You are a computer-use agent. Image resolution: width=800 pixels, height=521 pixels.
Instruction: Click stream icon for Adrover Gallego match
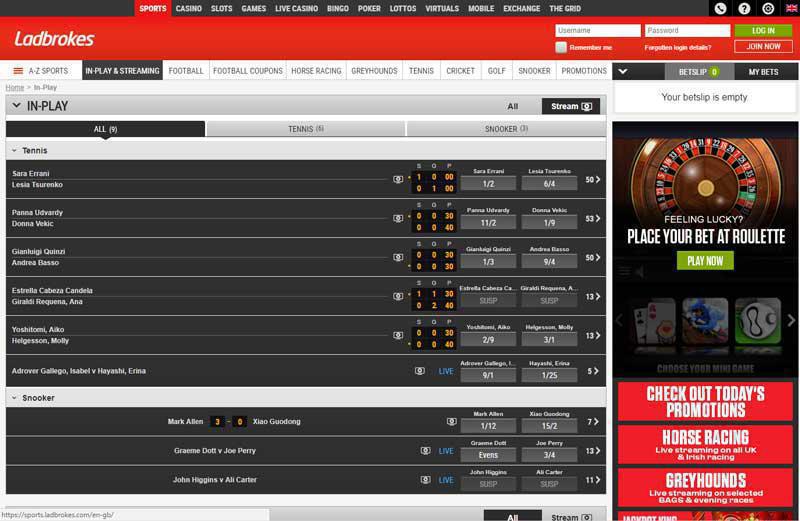pyautogui.click(x=419, y=371)
